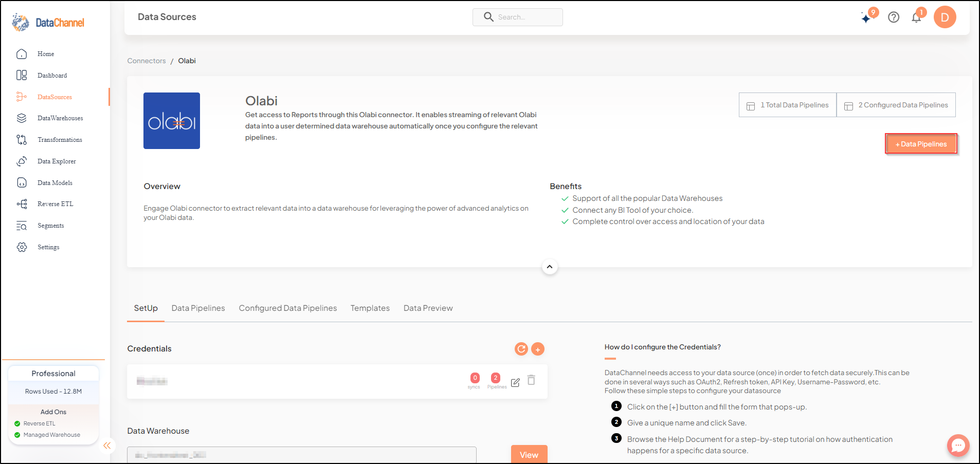Click the Search field
Viewport: 980px width, 464px height.
click(518, 17)
